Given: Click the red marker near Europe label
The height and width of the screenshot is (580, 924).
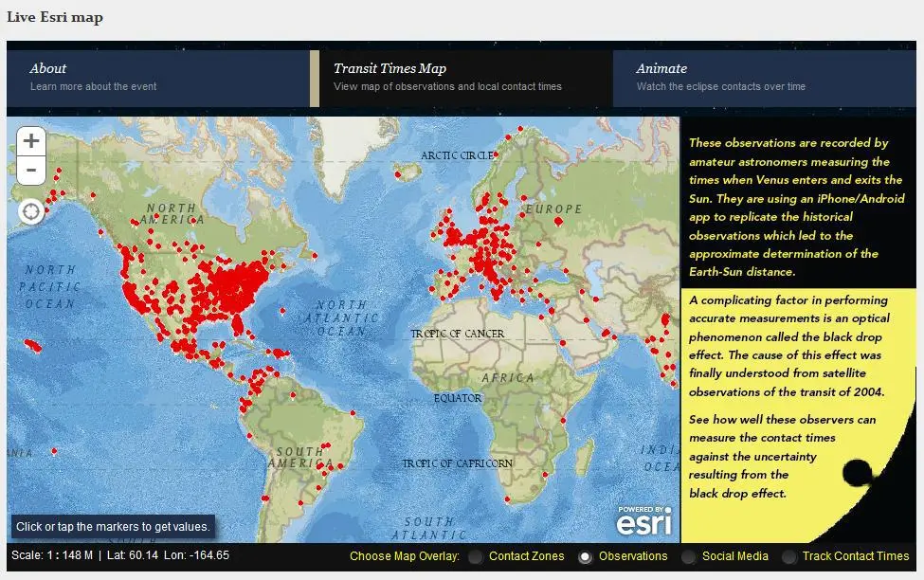Looking at the screenshot, I should tap(558, 222).
